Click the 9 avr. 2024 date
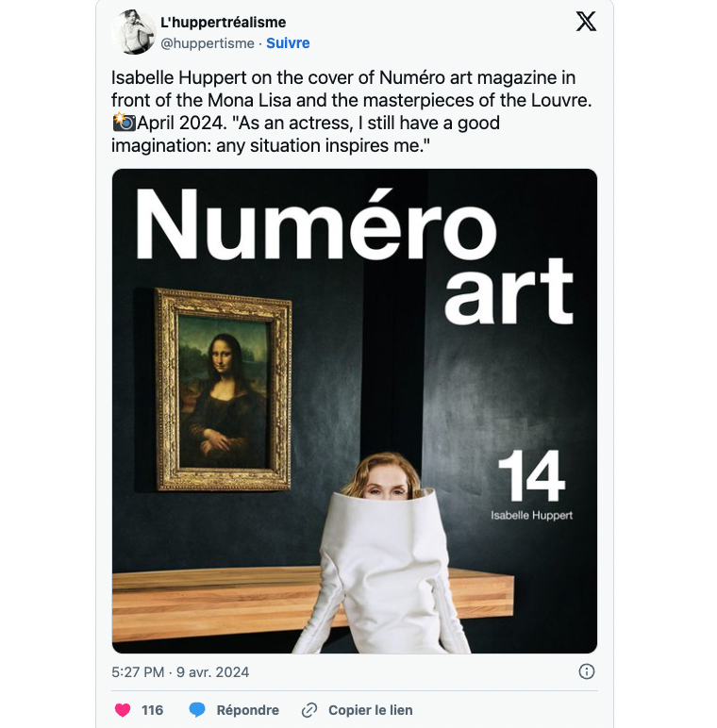Screen dimensions: 717x728 pos(212,672)
